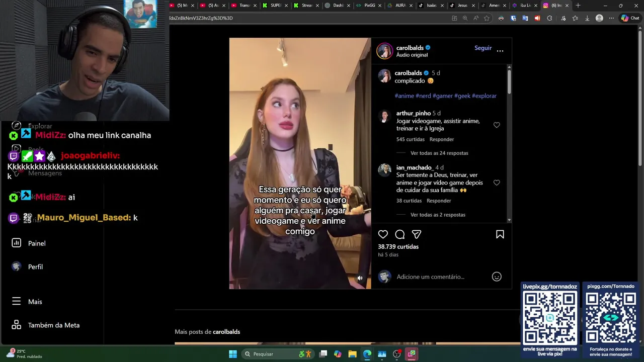Open the #geek hashtag link
The width and height of the screenshot is (644, 362).
tap(462, 96)
